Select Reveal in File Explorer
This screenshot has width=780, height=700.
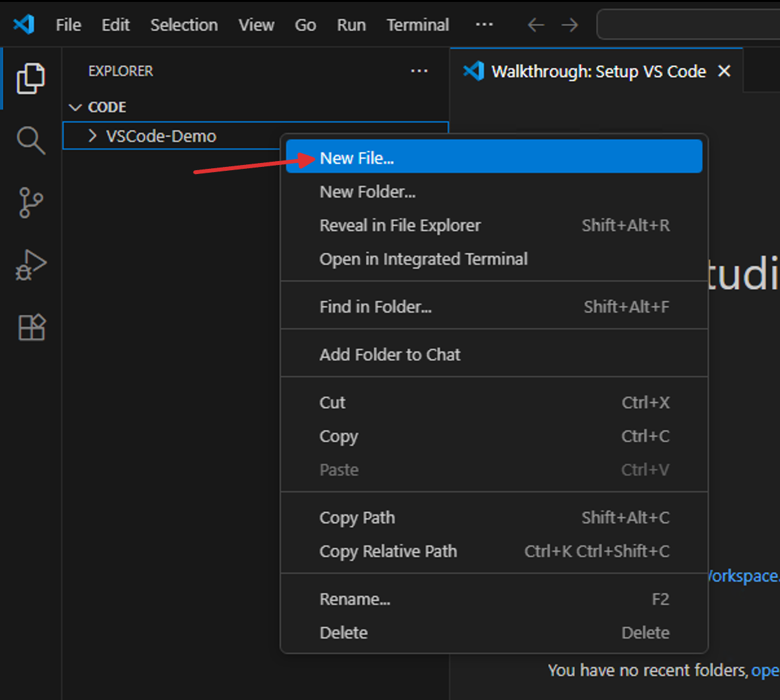pyautogui.click(x=400, y=226)
